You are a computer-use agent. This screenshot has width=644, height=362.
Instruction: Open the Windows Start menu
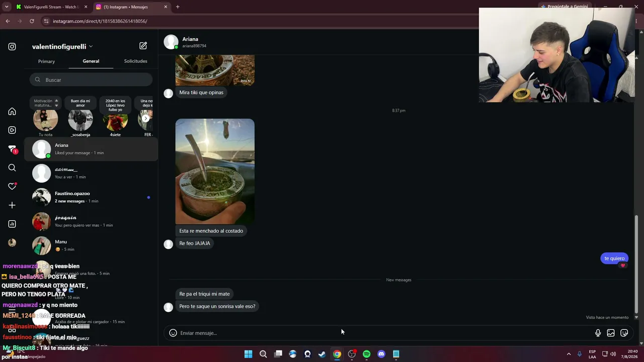(248, 354)
